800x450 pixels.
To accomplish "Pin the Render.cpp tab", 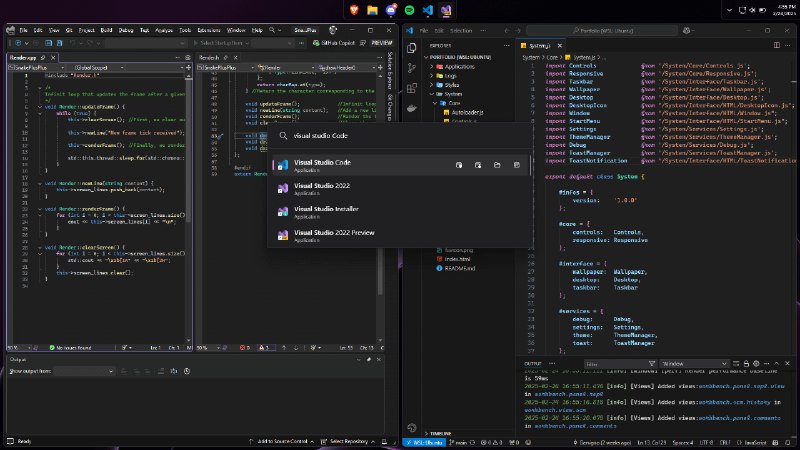I will (x=43, y=58).
